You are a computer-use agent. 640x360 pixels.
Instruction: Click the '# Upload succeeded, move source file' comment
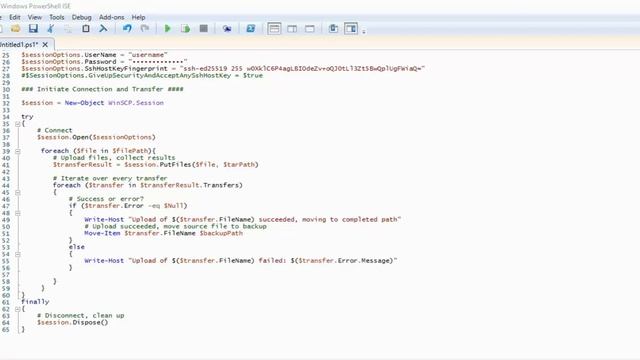pos(175,226)
